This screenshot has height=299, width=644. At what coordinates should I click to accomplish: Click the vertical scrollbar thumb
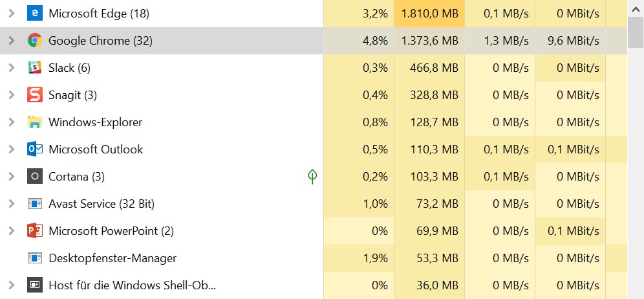pyautogui.click(x=636, y=32)
